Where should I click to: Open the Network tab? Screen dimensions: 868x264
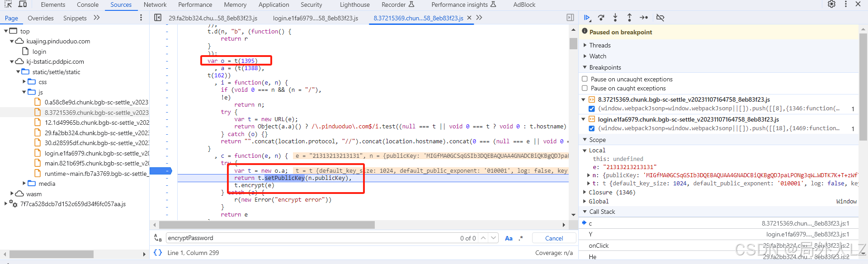155,5
